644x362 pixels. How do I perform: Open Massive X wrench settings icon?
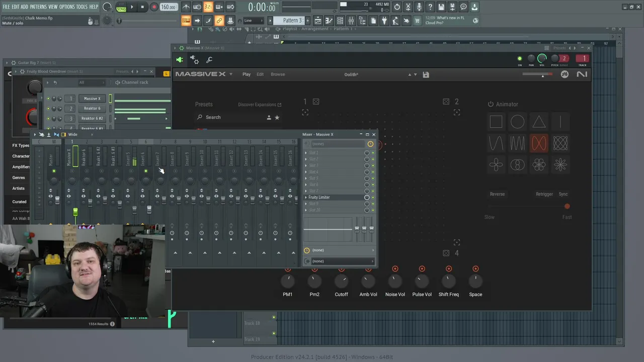click(x=209, y=60)
